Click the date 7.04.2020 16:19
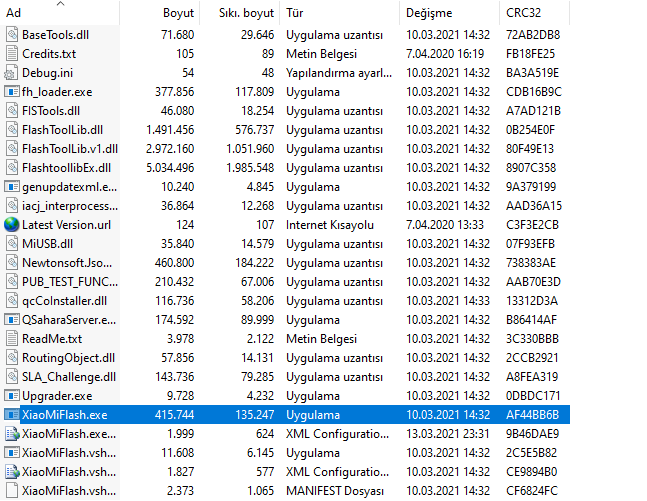Image resolution: width=647 pixels, height=501 pixels. pos(445,54)
